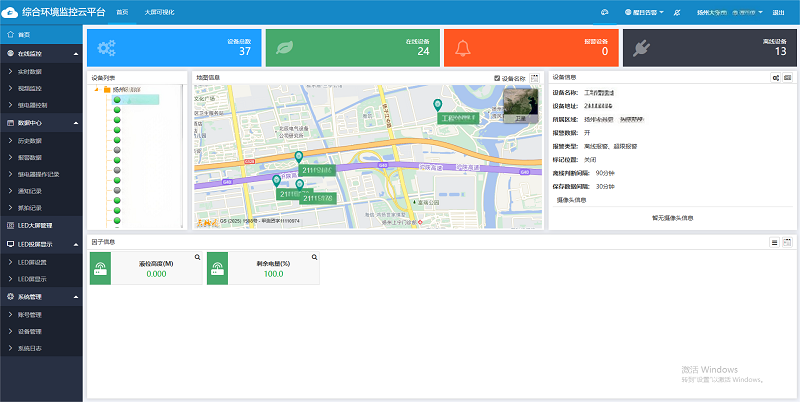This screenshot has height=402, width=800.
Task: Switch map to 卫星 satellite thumbnail
Action: [517, 105]
